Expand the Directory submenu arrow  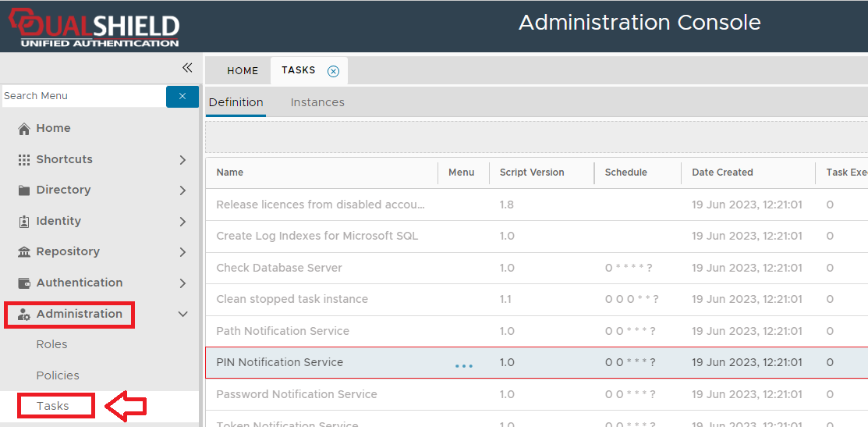tap(182, 190)
